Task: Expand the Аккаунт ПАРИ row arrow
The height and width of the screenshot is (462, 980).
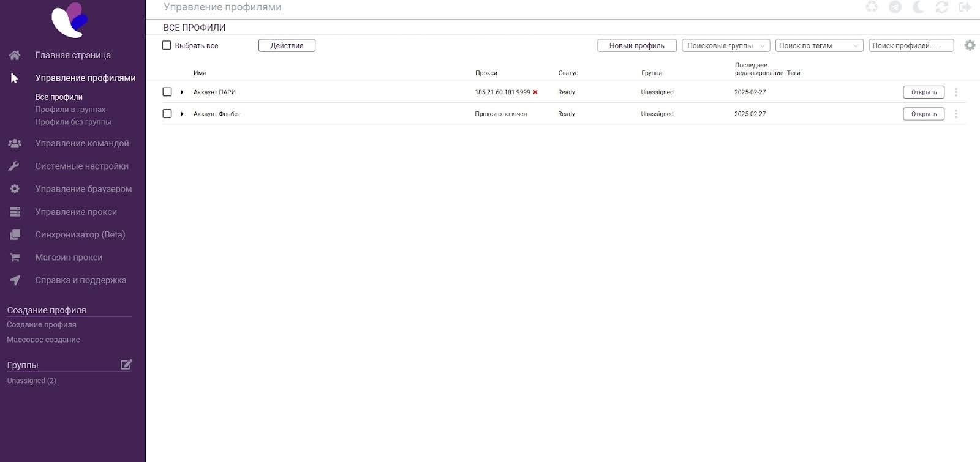Action: (x=182, y=92)
